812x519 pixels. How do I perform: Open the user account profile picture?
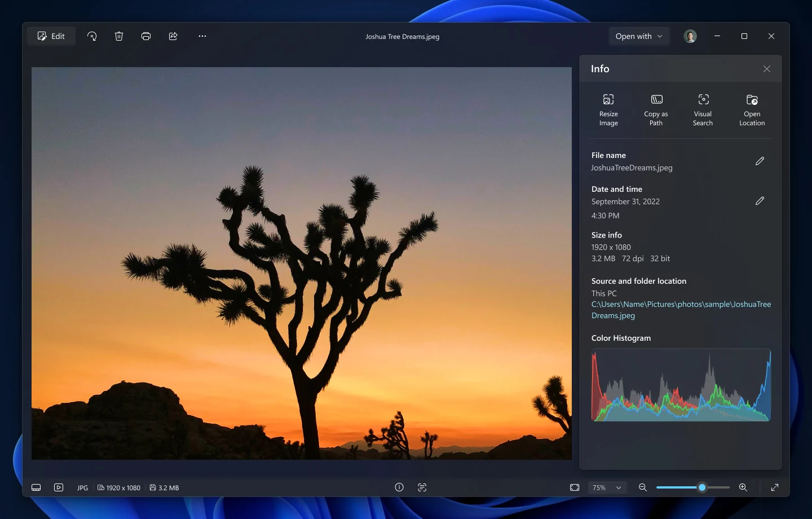(x=690, y=36)
